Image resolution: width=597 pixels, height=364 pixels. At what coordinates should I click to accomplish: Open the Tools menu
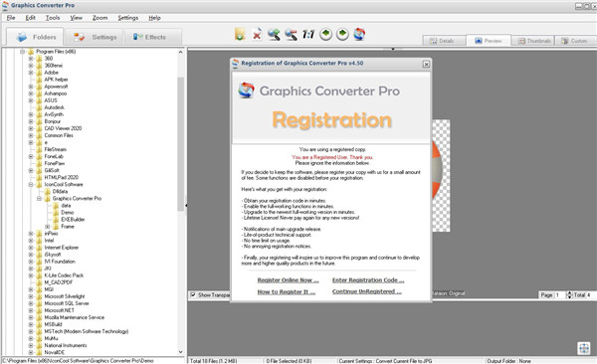click(53, 18)
